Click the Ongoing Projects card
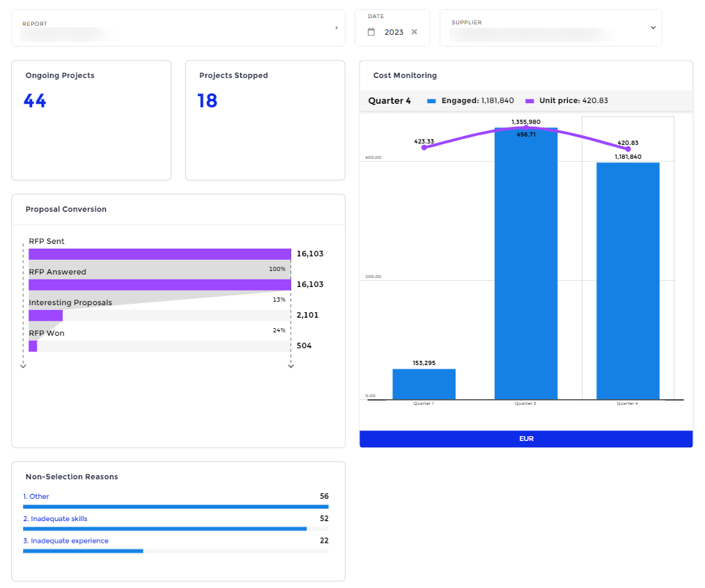Image resolution: width=705 pixels, height=588 pixels. 91,120
